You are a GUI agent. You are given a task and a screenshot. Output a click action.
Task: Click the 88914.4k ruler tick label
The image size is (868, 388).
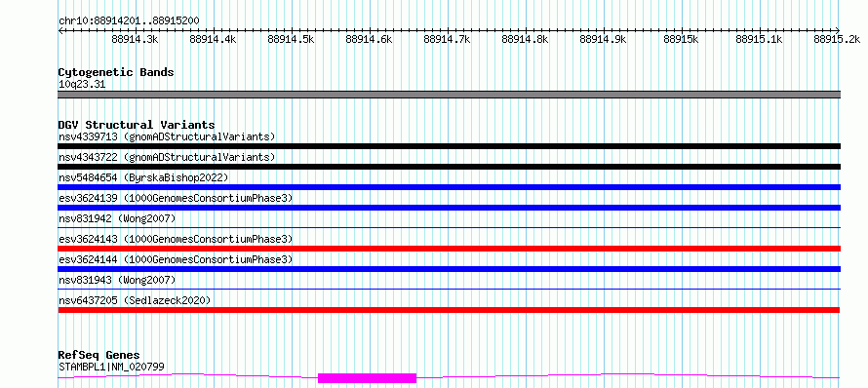(214, 39)
